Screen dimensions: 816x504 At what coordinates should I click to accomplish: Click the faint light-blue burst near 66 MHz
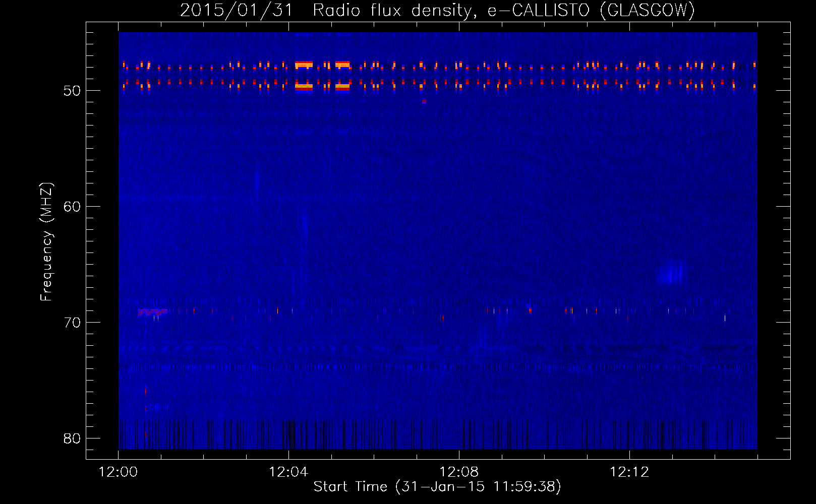coord(671,273)
